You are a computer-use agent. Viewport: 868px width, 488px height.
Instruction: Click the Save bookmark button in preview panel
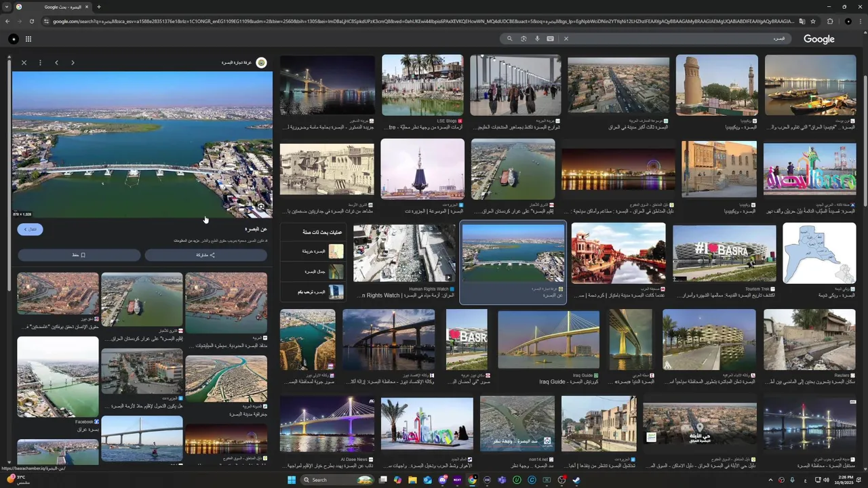click(79, 255)
